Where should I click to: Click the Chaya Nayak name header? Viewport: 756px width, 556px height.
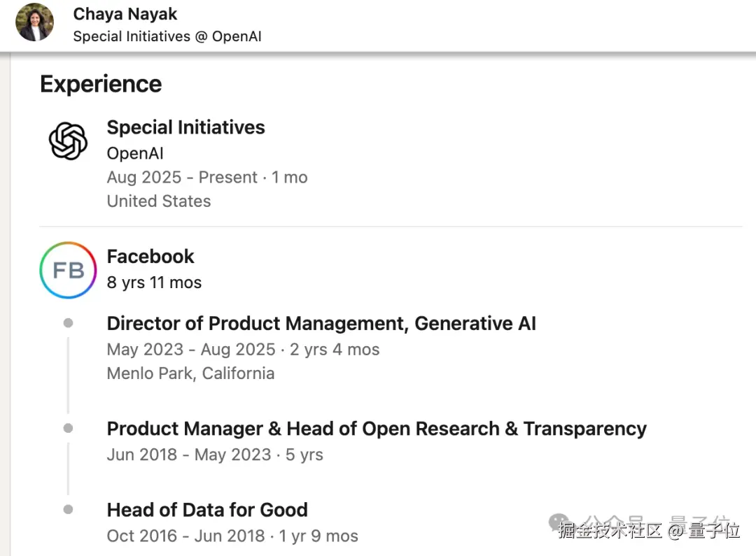(125, 14)
